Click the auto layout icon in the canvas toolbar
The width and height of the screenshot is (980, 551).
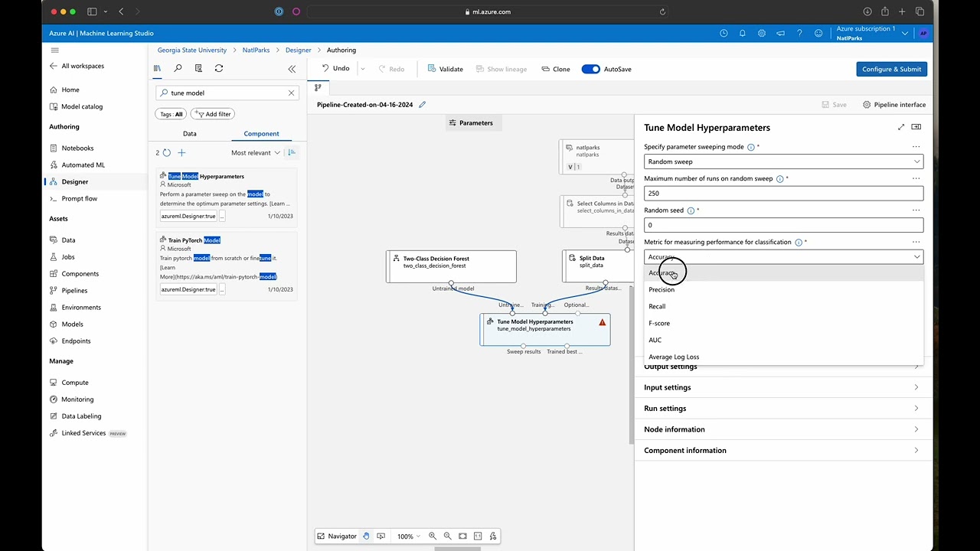pyautogui.click(x=493, y=536)
